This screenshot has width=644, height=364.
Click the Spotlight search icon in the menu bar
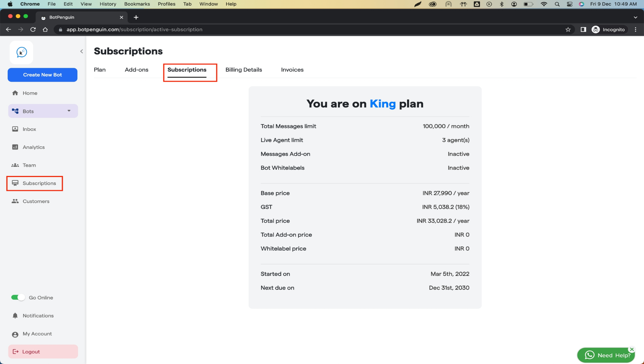coord(557,4)
